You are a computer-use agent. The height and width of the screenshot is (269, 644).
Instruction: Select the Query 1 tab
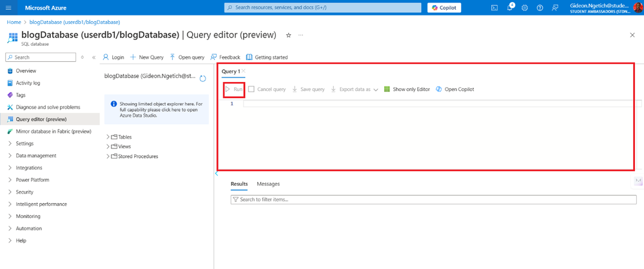point(231,72)
